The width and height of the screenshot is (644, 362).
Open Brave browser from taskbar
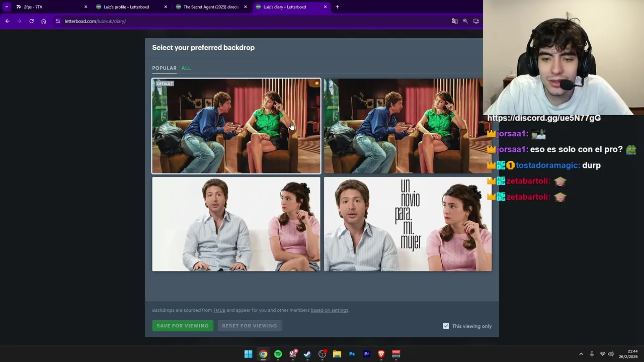click(381, 354)
